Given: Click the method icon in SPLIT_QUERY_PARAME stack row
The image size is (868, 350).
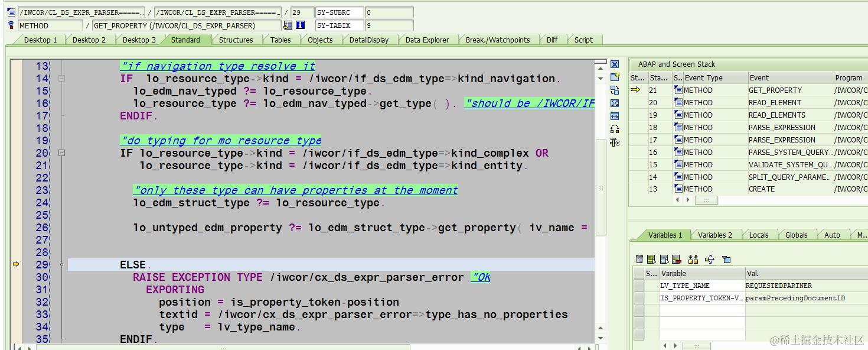Looking at the screenshot, I should point(678,177).
